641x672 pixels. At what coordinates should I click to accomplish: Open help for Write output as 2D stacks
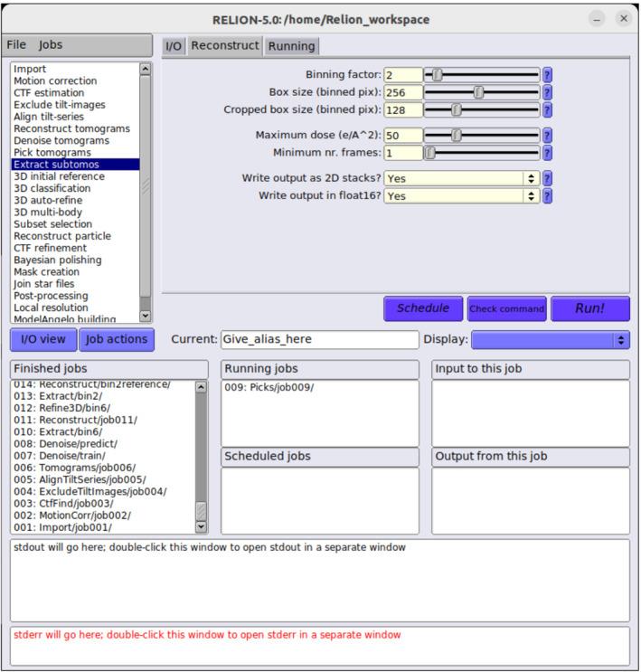coord(547,178)
